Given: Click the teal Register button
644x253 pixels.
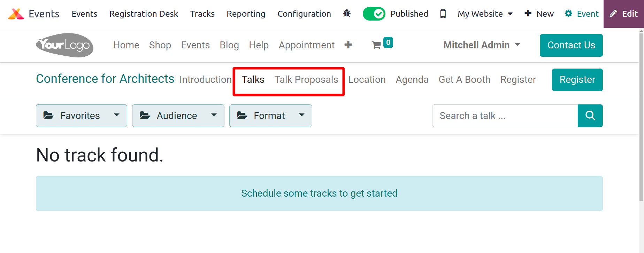Looking at the screenshot, I should click(x=577, y=80).
